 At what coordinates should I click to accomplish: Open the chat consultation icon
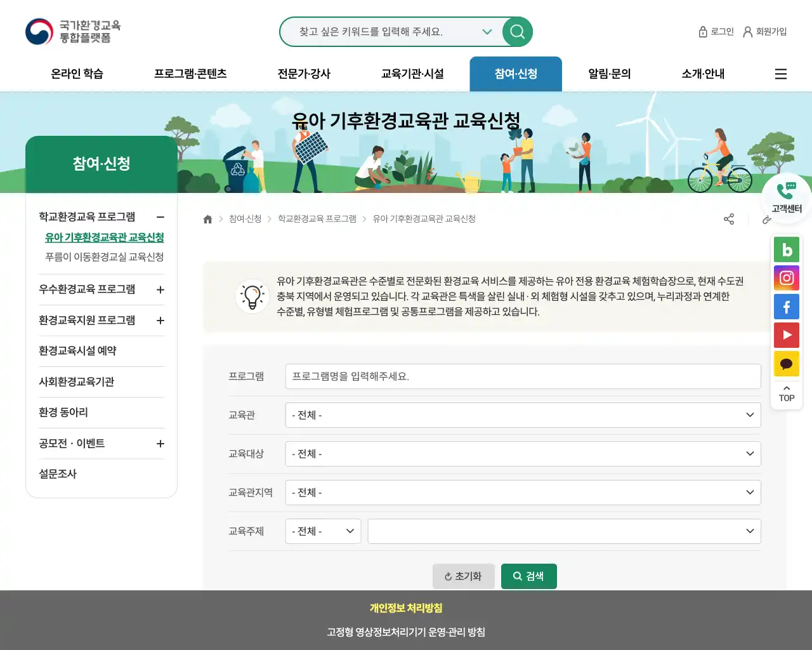click(x=786, y=364)
